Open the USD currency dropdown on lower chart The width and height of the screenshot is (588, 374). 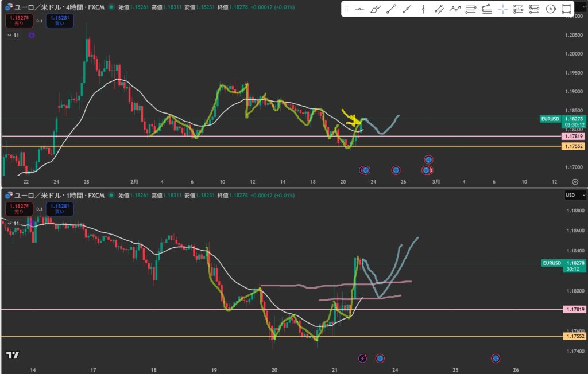click(x=576, y=196)
